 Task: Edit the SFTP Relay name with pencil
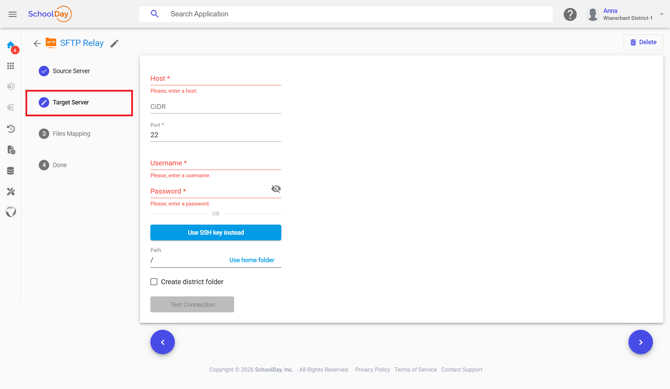click(x=114, y=43)
